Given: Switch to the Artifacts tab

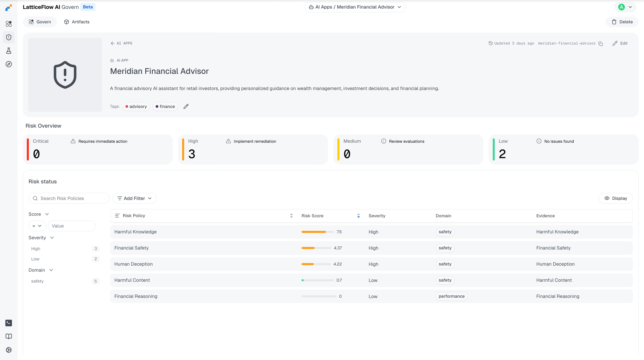Looking at the screenshot, I should [x=77, y=22].
